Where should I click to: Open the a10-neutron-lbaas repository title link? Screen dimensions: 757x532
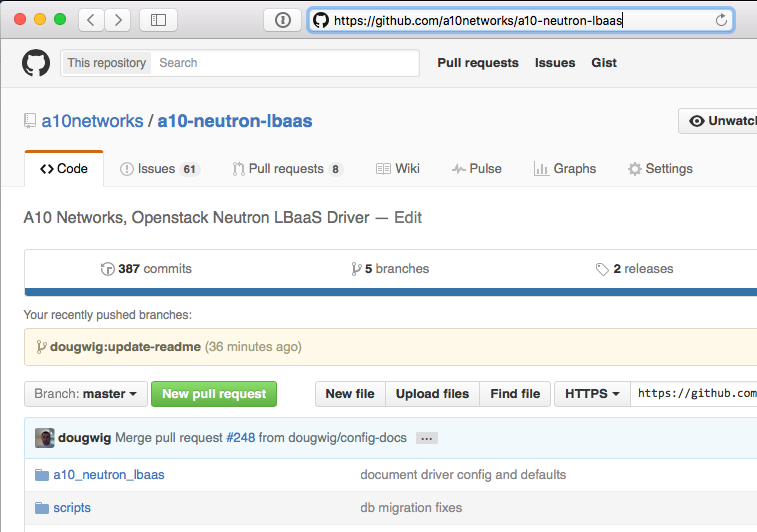(x=235, y=121)
